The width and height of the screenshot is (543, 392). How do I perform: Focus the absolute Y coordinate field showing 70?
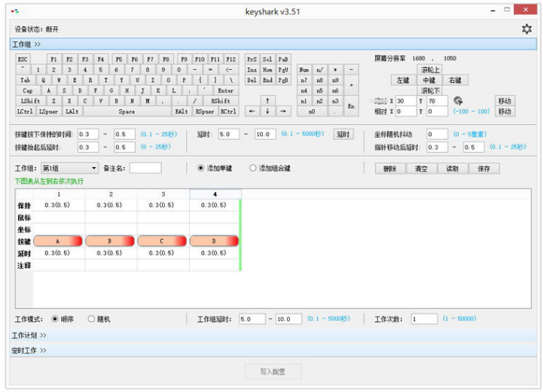point(437,101)
